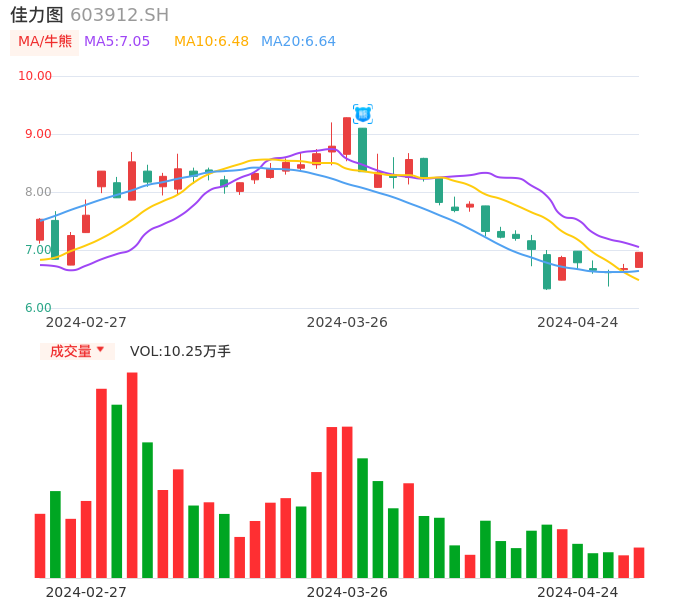The width and height of the screenshot is (686, 606).
Task: Click the red dropdown arrow beside 成交量
Action: (100, 350)
